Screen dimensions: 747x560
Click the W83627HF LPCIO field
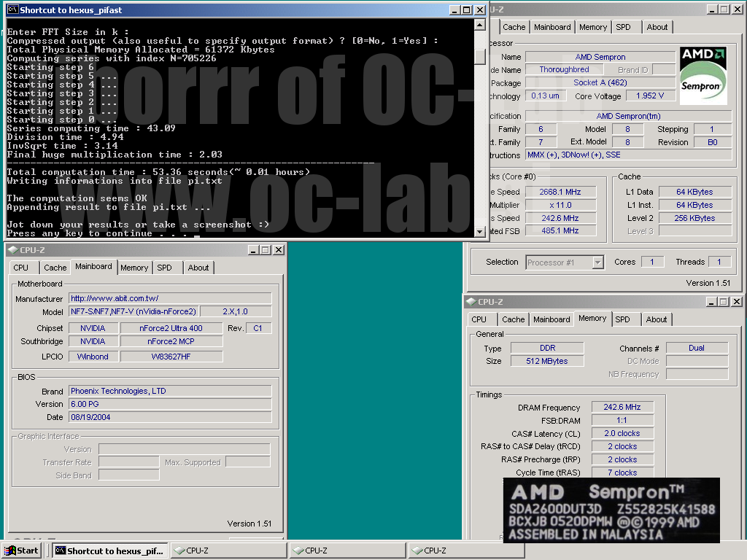click(x=171, y=357)
